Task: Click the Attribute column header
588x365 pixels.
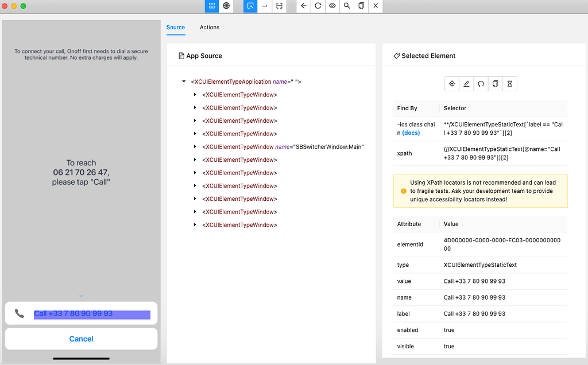Action: click(409, 224)
